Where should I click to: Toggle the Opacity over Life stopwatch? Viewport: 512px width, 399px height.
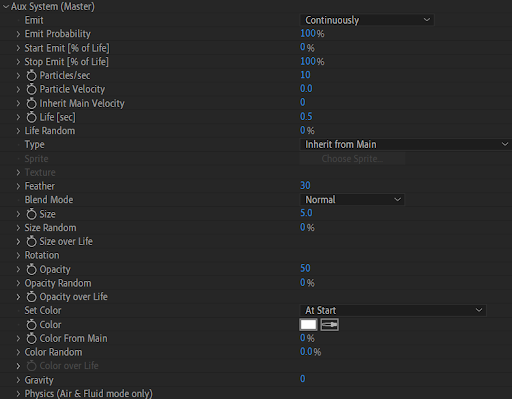pos(31,297)
